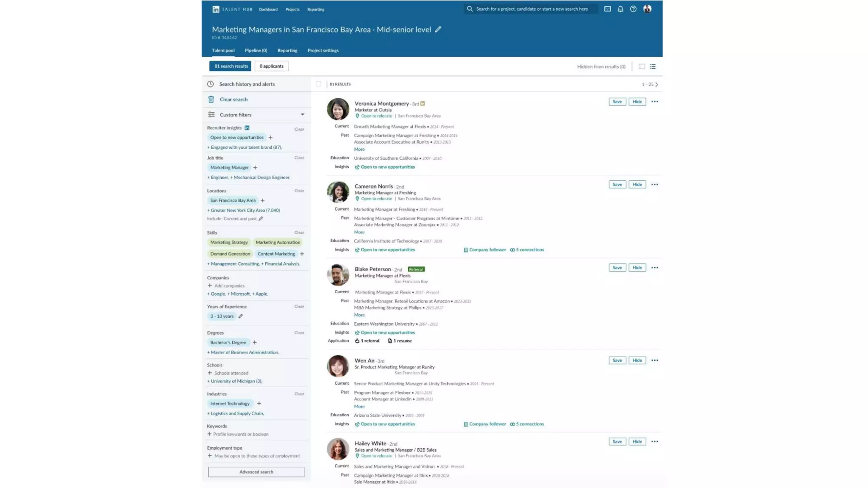Save Blake Peterson's profile
This screenshot has width=868, height=488.
tap(617, 268)
